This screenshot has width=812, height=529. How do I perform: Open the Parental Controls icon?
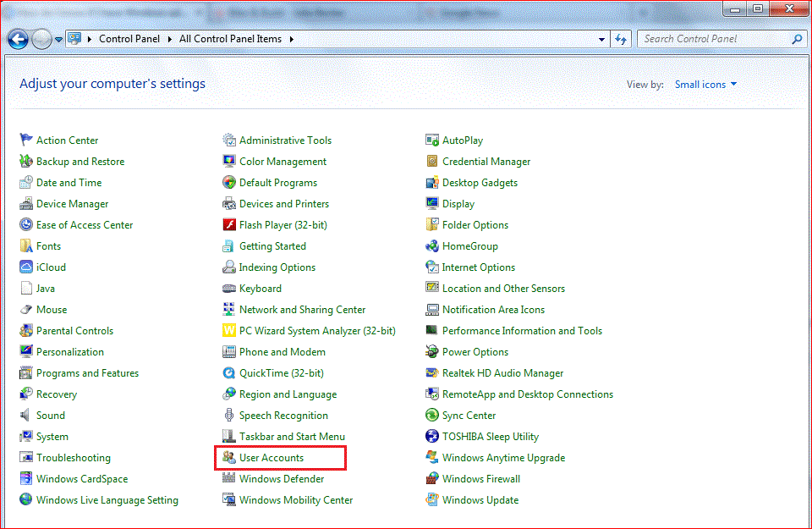coord(26,331)
